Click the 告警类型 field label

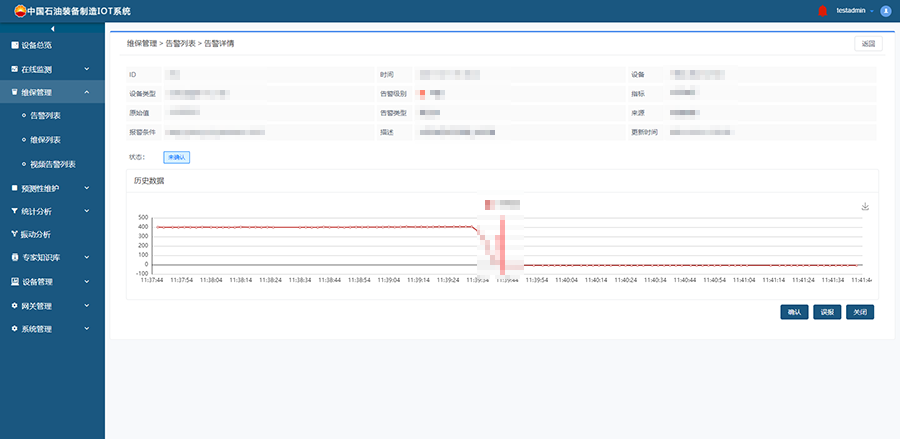[x=393, y=113]
